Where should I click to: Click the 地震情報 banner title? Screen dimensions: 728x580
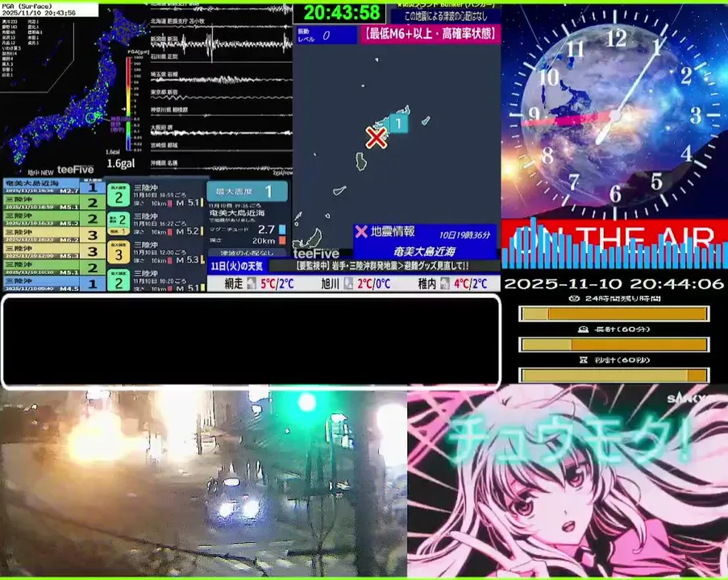(393, 231)
